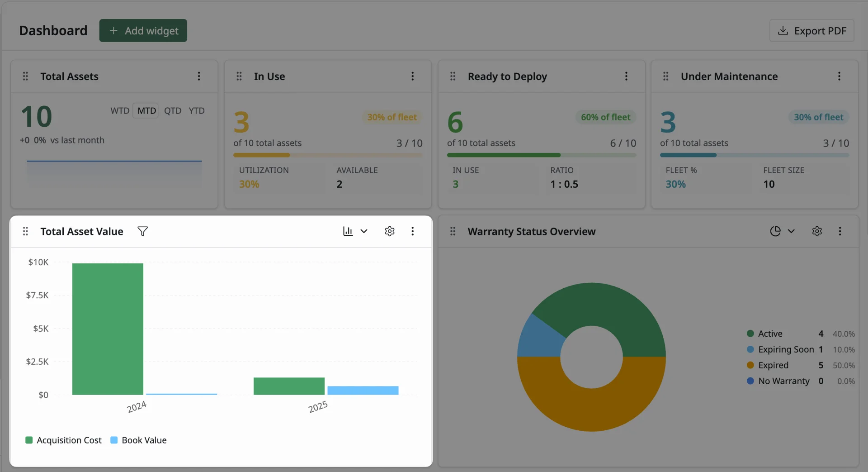Viewport: 868px width, 472px height.
Task: Toggle the Book Value legend item
Action: point(138,440)
